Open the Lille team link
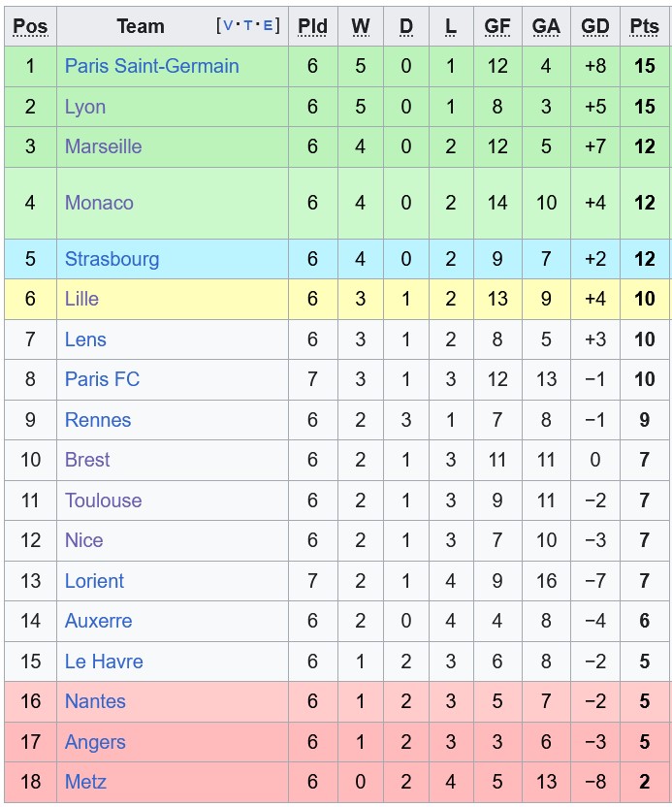The width and height of the screenshot is (672, 807). [81, 299]
